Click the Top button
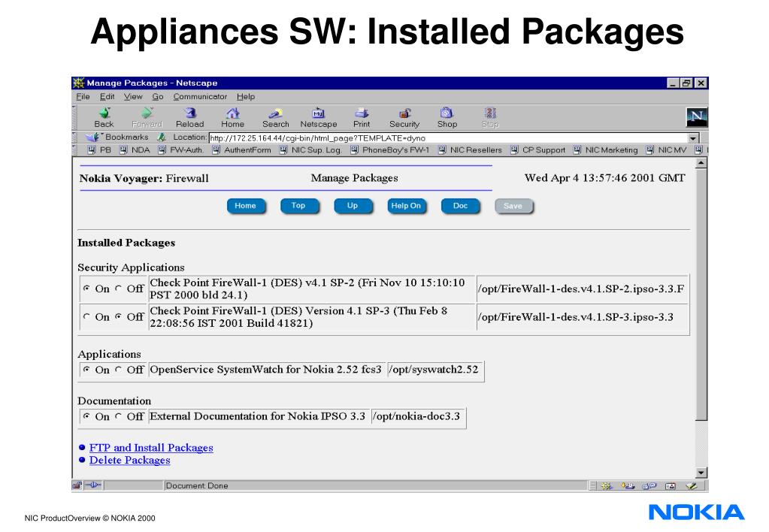This screenshot has height=532, width=769. (x=299, y=206)
